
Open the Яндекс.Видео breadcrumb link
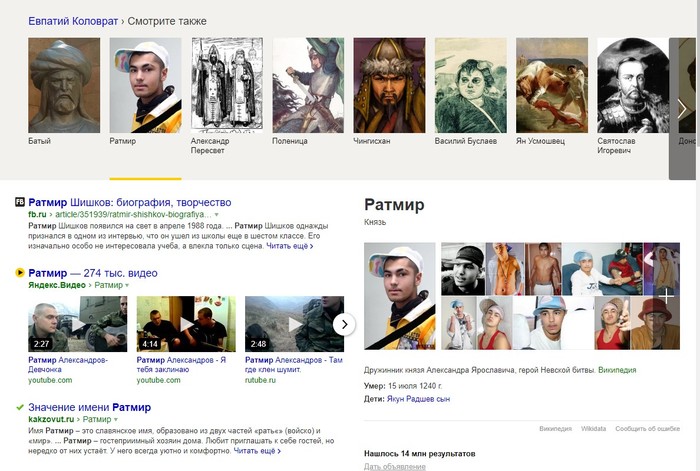pos(57,285)
